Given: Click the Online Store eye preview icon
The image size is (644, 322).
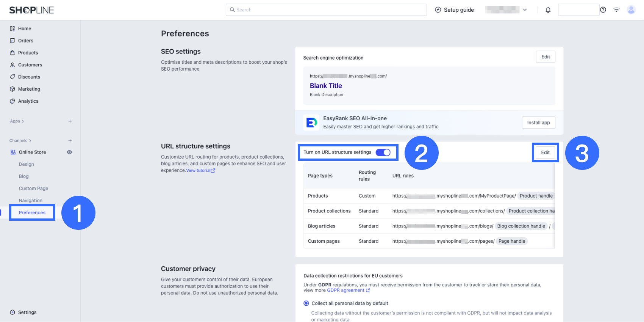Looking at the screenshot, I should pyautogui.click(x=69, y=152).
